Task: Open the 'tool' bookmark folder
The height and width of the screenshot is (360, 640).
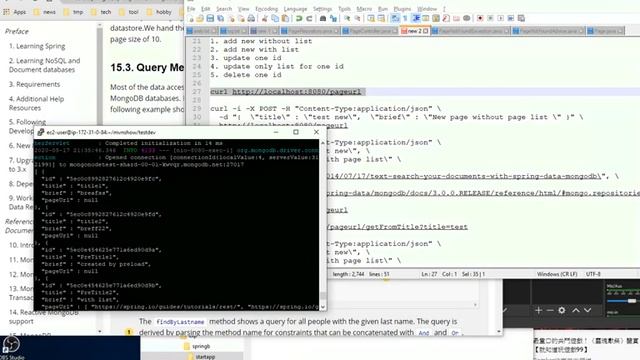Action: [x=129, y=12]
